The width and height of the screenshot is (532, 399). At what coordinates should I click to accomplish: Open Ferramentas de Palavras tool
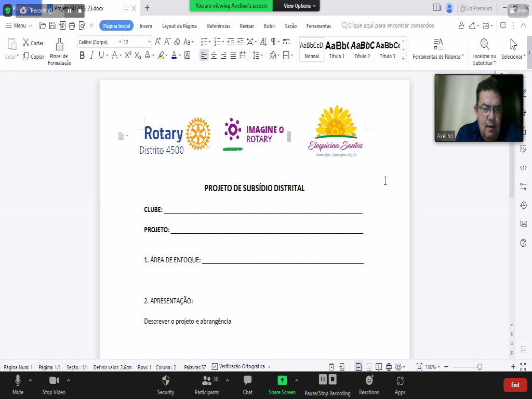tap(438, 45)
